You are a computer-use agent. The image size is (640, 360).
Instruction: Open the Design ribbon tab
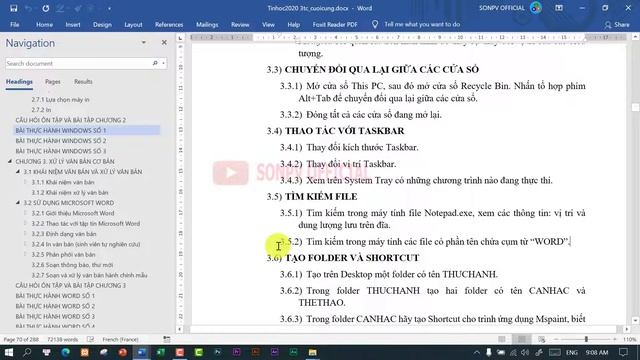click(102, 24)
